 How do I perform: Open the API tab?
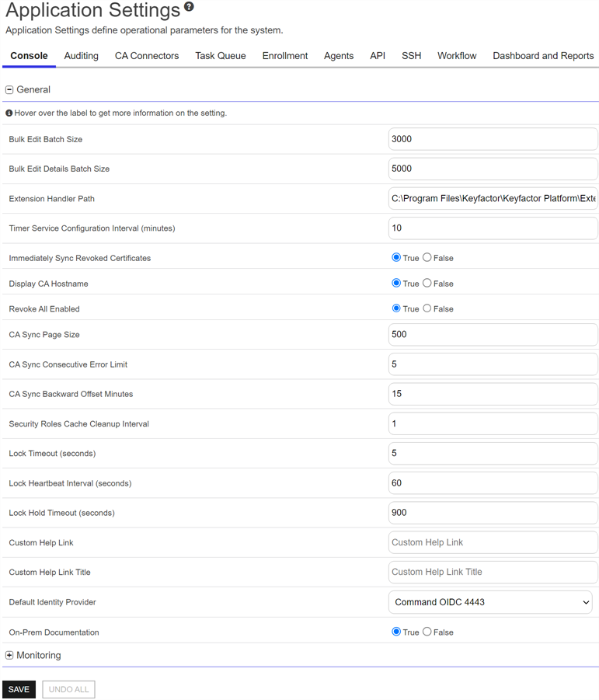[378, 56]
